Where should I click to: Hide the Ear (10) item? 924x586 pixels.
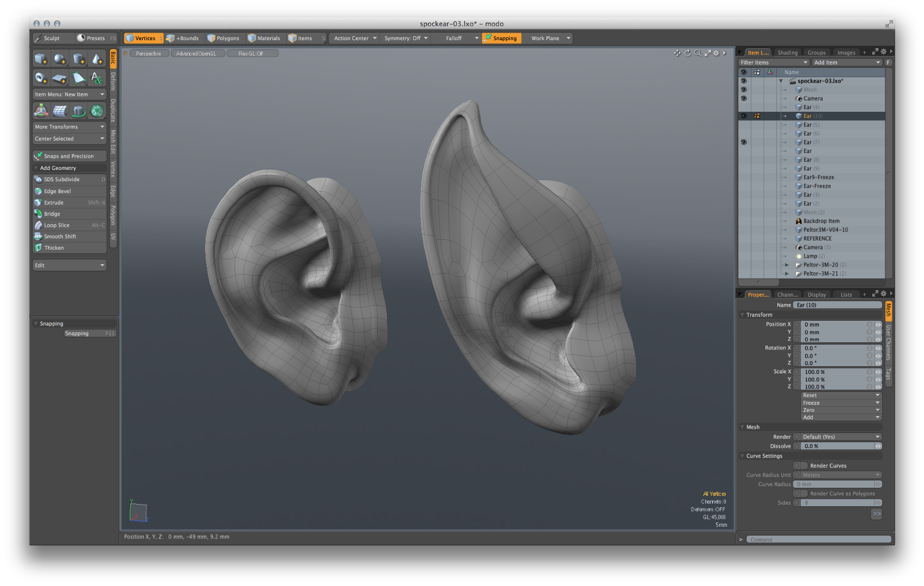(744, 116)
